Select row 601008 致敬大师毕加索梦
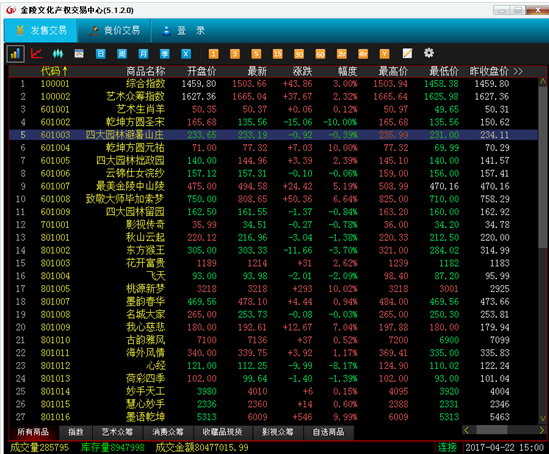 273,199
